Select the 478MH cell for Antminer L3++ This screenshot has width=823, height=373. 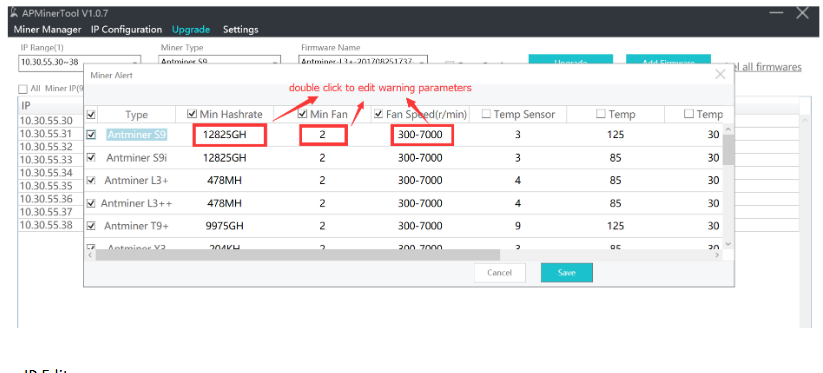point(225,203)
